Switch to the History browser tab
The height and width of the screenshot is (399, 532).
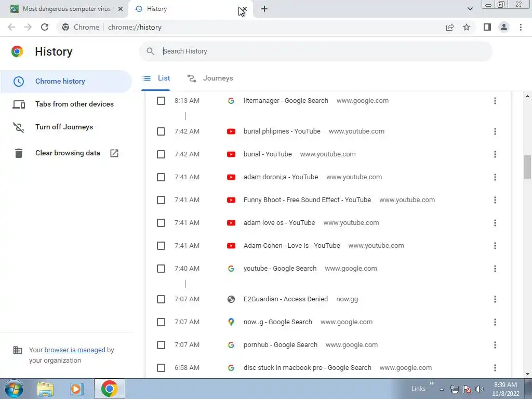tap(190, 9)
